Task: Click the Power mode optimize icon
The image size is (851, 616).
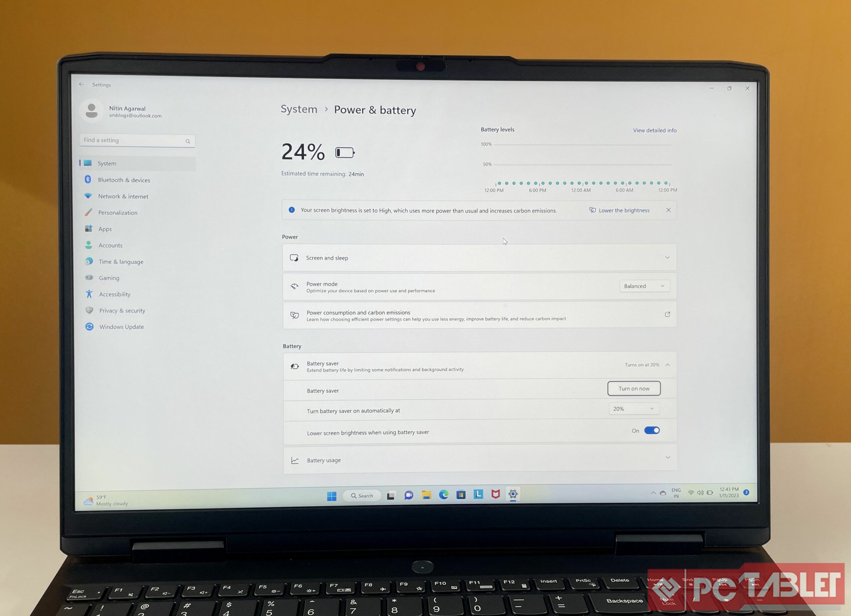Action: pos(295,286)
